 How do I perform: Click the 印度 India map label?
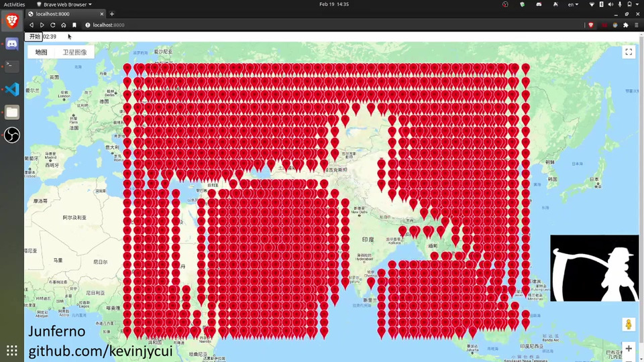pyautogui.click(x=368, y=239)
